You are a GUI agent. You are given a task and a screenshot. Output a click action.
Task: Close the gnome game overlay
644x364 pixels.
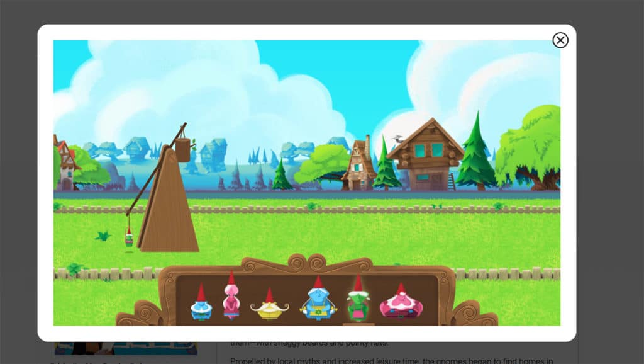click(561, 40)
